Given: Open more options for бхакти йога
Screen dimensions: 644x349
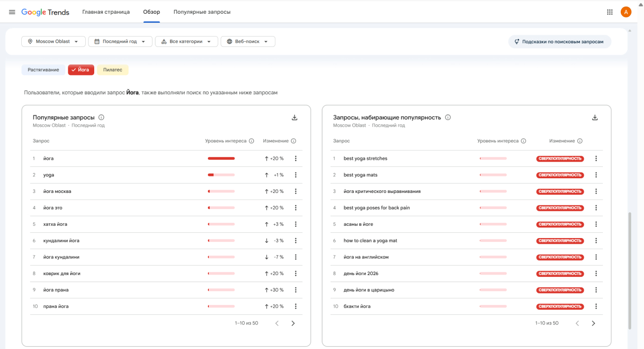Looking at the screenshot, I should [596, 306].
